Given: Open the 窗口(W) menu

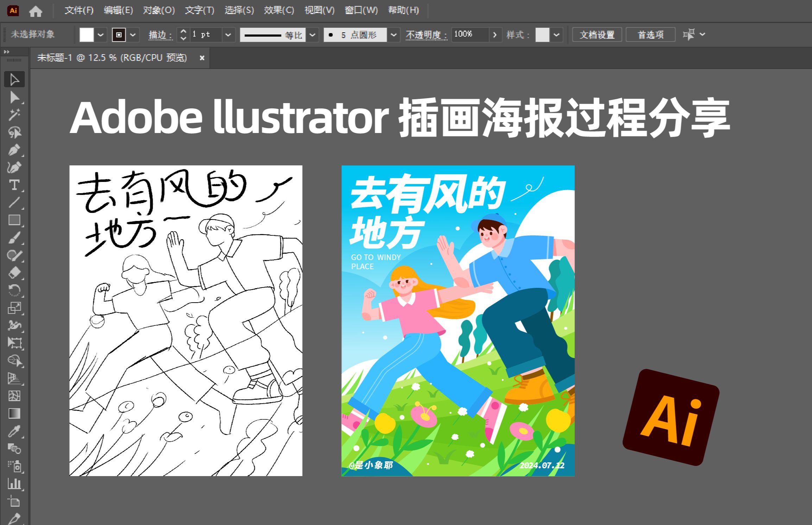Looking at the screenshot, I should (x=361, y=11).
